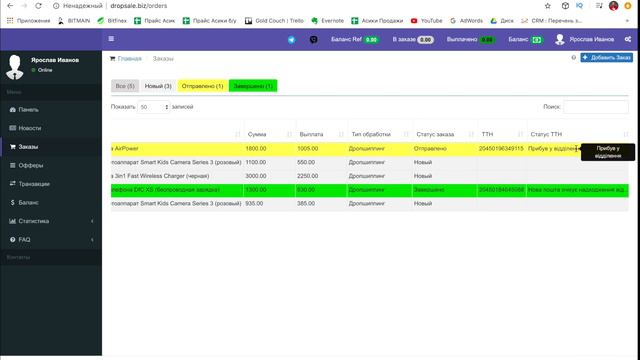Click the share settings icon at top right
Screen dimensions: 640x360
[x=628, y=39]
